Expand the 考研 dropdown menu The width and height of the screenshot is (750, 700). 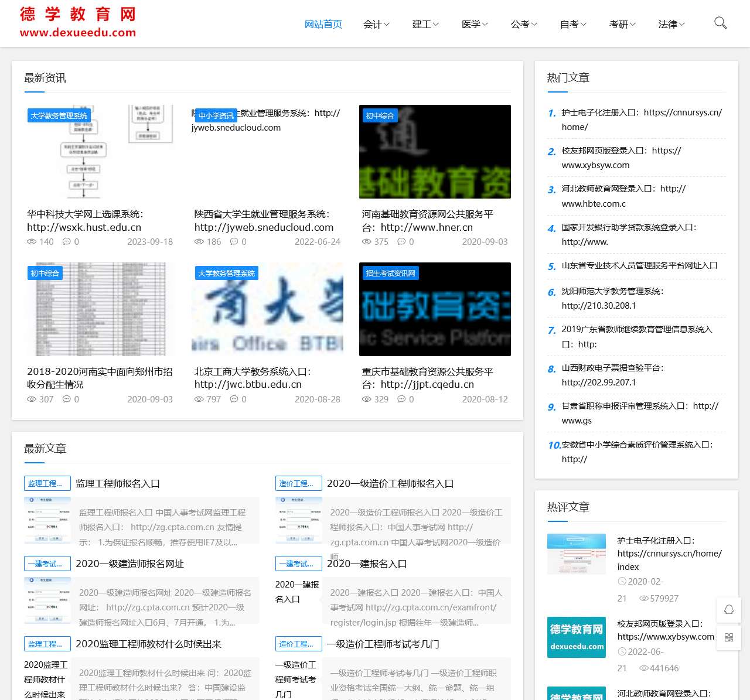click(623, 24)
